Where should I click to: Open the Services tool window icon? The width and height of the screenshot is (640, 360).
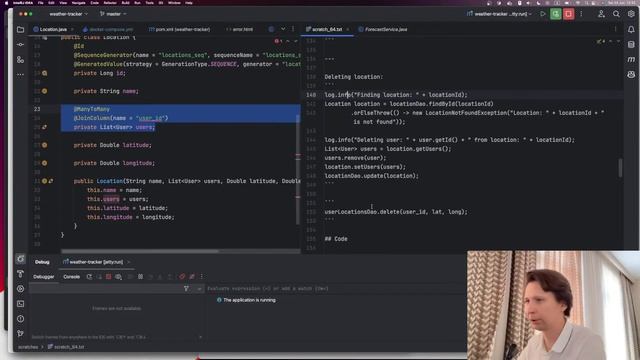pyautogui.click(x=20, y=289)
